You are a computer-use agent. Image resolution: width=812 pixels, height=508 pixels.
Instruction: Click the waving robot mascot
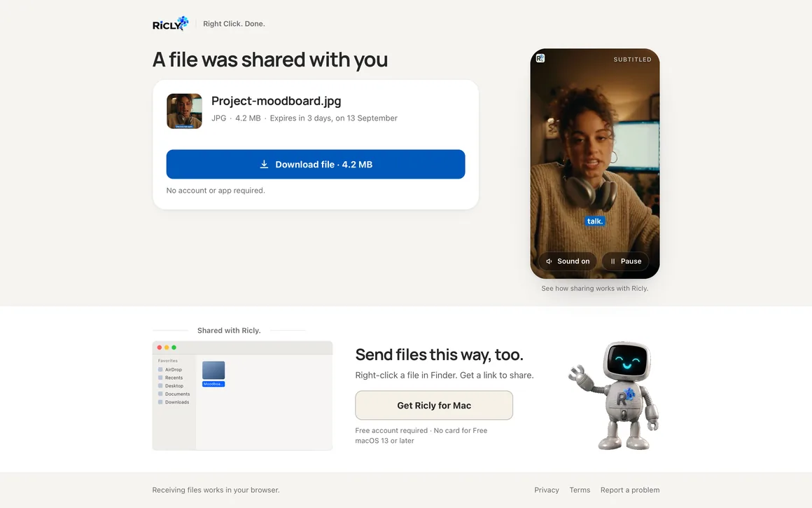pyautogui.click(x=614, y=395)
